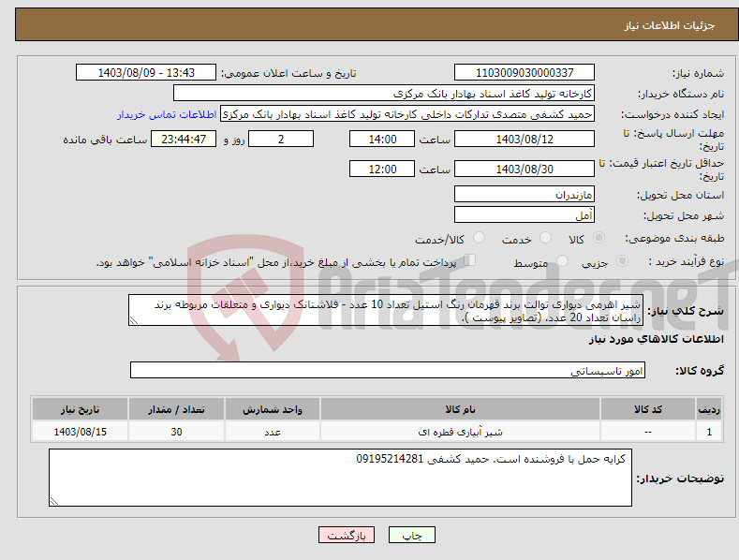
Task: Click the بازگشت back button
Action: [347, 535]
